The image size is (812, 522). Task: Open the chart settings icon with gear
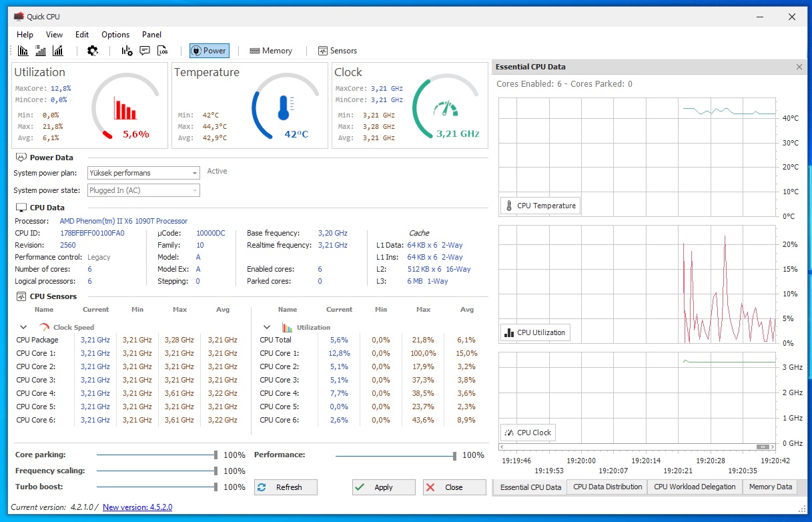[127, 51]
